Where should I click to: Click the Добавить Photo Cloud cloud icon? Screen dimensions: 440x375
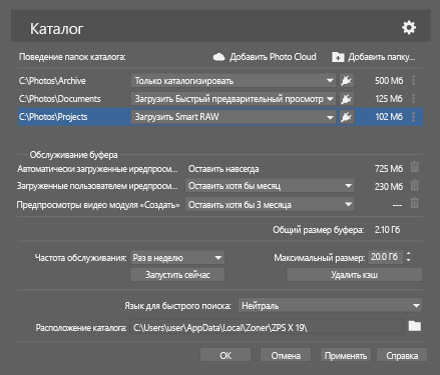219,57
